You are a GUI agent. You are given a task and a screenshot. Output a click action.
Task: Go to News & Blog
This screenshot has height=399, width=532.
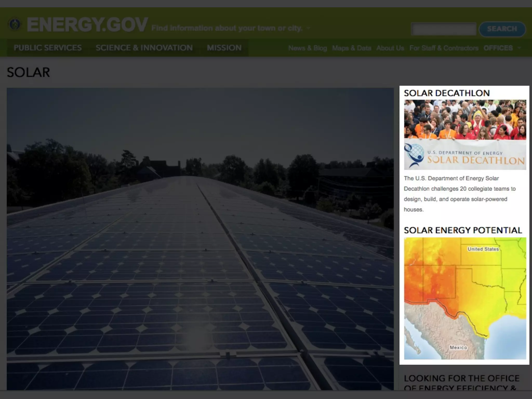[308, 48]
